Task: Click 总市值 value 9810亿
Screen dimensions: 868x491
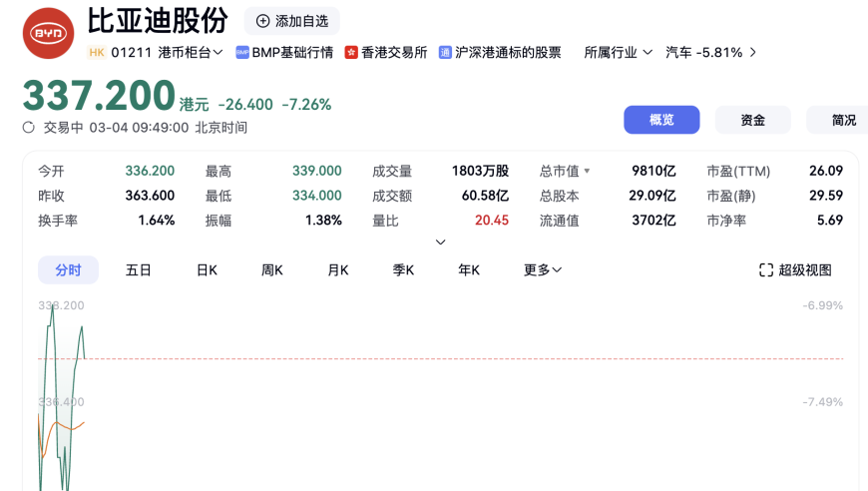Action: 653,171
